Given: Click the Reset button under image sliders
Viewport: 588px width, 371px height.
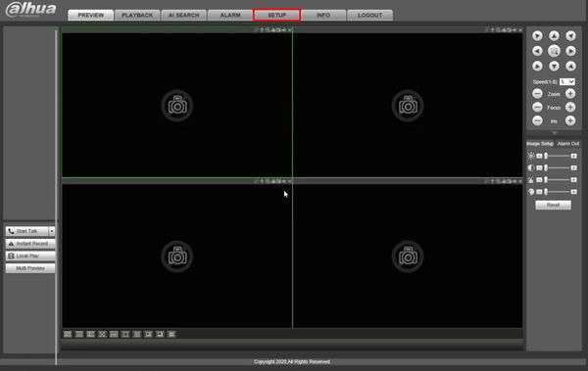Looking at the screenshot, I should pos(553,205).
